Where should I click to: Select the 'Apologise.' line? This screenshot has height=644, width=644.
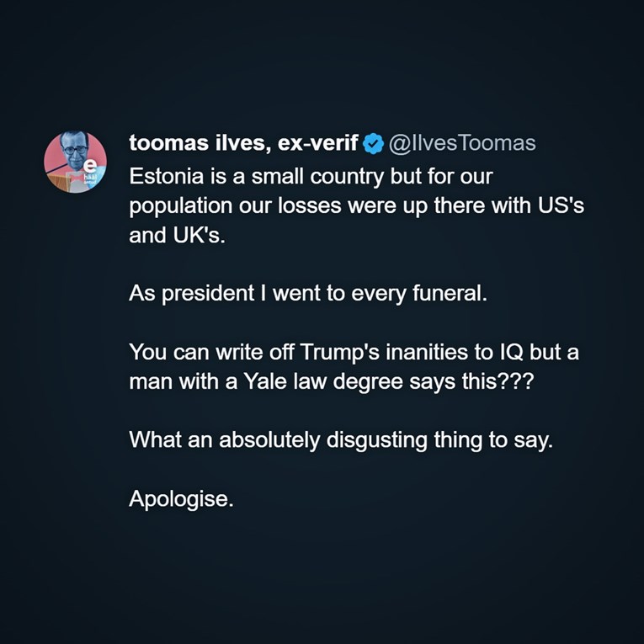(x=180, y=498)
